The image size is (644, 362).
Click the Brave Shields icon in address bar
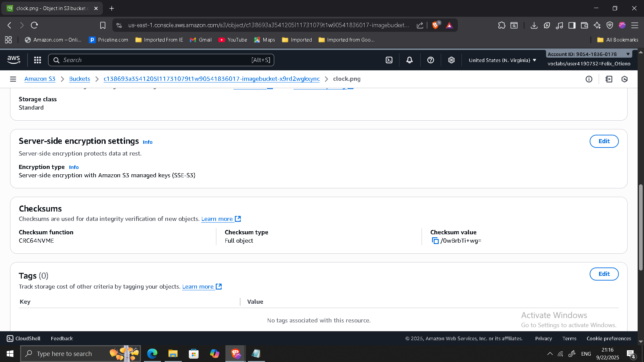click(x=436, y=25)
